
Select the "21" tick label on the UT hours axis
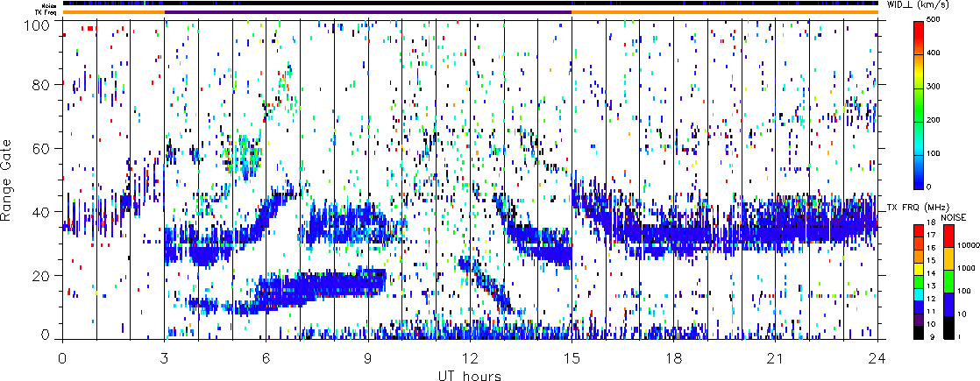pyautogui.click(x=776, y=356)
